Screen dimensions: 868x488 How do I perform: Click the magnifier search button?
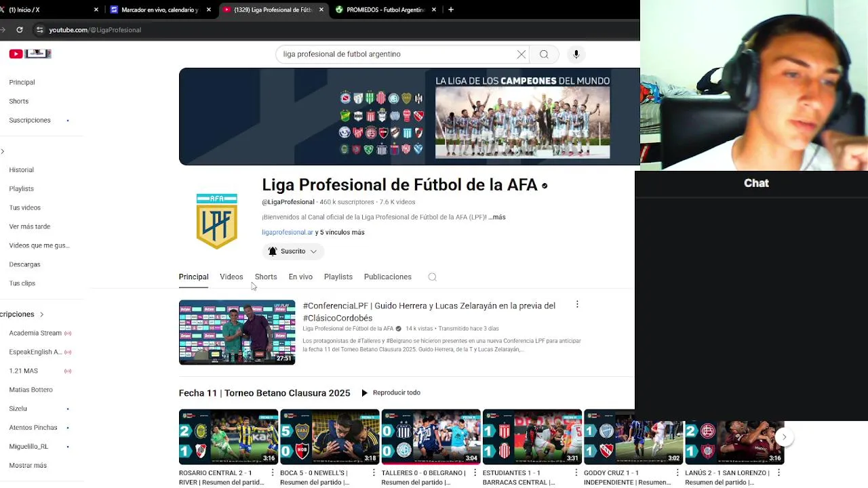pyautogui.click(x=544, y=54)
